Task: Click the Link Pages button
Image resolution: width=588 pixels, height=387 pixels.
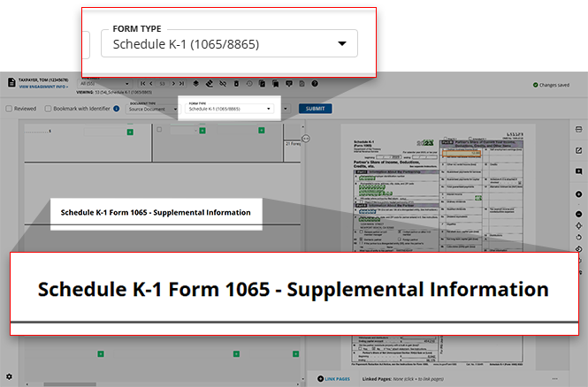Action: 333,379
